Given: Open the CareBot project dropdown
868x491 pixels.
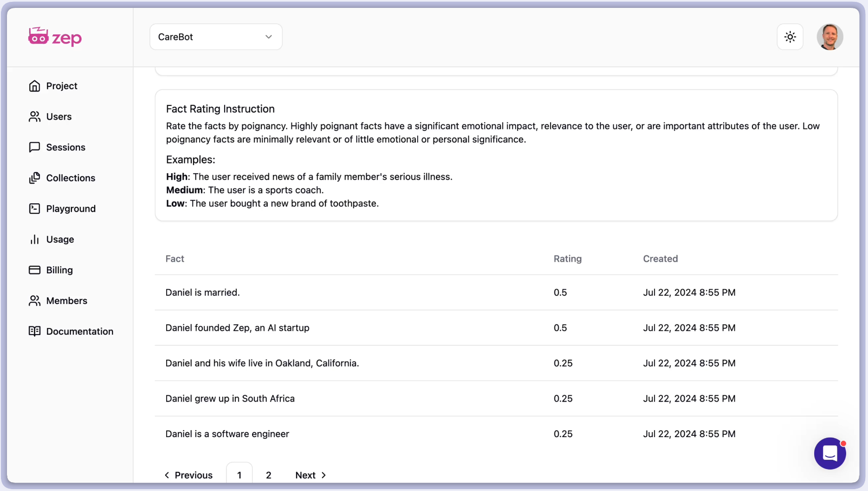Looking at the screenshot, I should tap(216, 37).
